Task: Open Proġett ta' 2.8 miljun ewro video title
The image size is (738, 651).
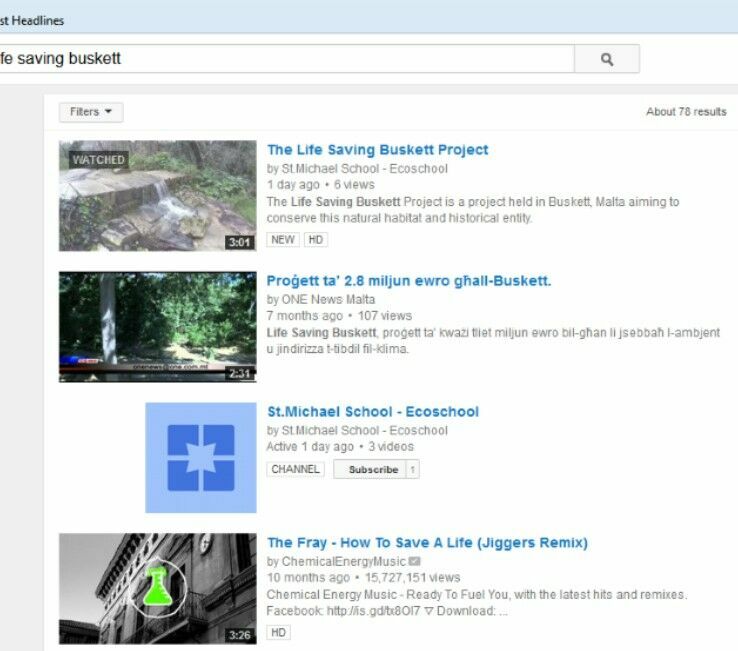Action: [x=408, y=281]
